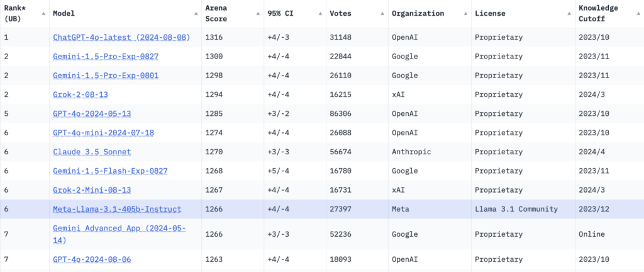Sort table by Rank column arrow

(x=43, y=14)
